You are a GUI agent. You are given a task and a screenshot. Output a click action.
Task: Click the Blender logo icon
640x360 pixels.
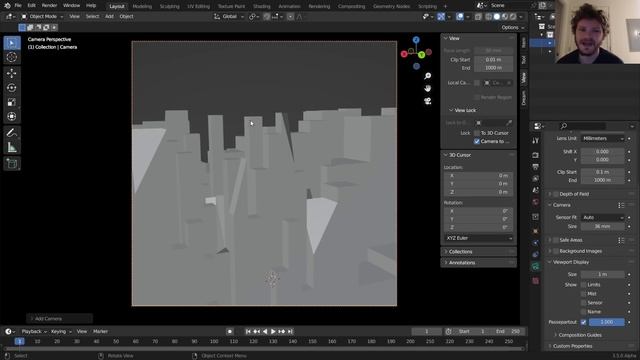point(7,6)
